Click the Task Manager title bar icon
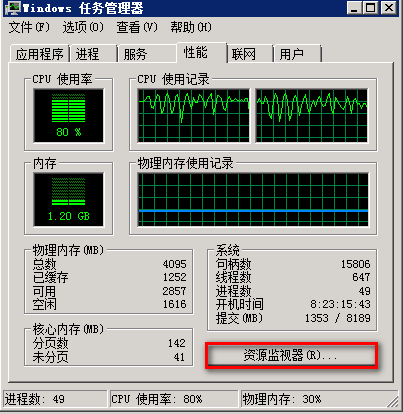Viewport: 403px width, 414px height. [12, 8]
